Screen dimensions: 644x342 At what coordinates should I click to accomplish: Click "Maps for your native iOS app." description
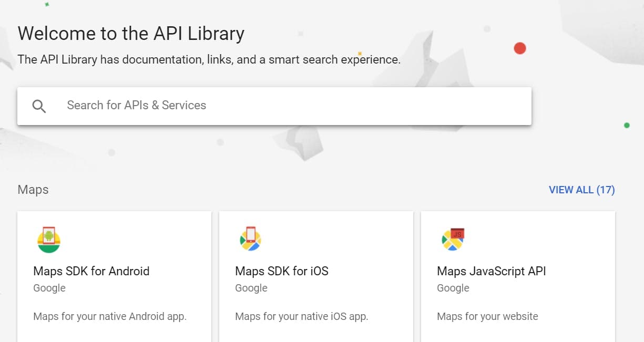coord(302,316)
